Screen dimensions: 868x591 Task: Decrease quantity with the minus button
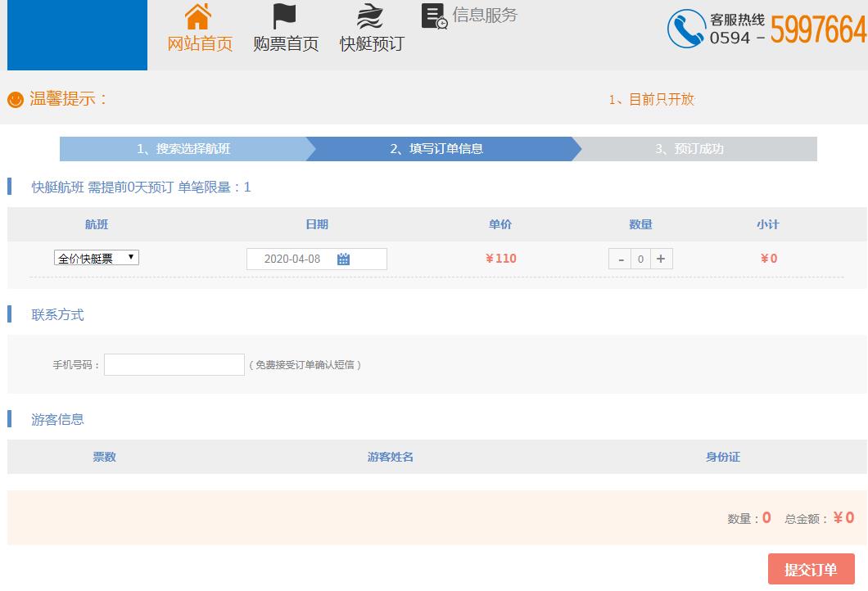(x=620, y=259)
